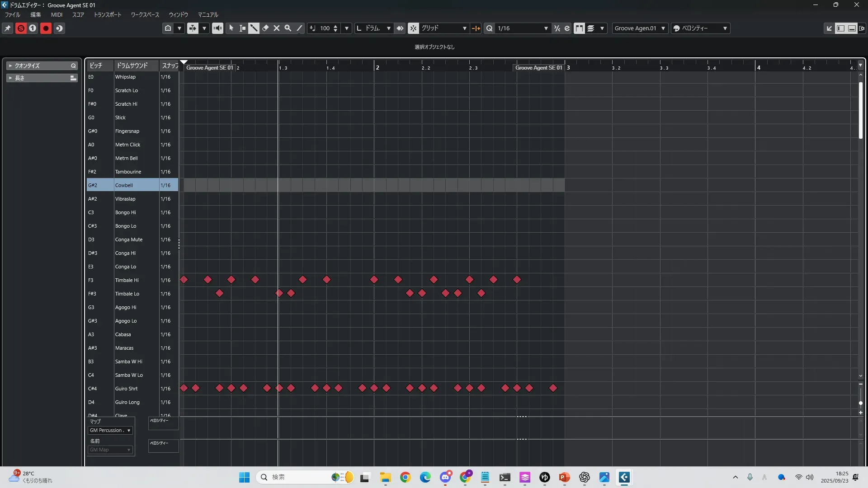Image resolution: width=868 pixels, height=488 pixels.
Task: Select the Erase tool
Action: click(x=265, y=28)
